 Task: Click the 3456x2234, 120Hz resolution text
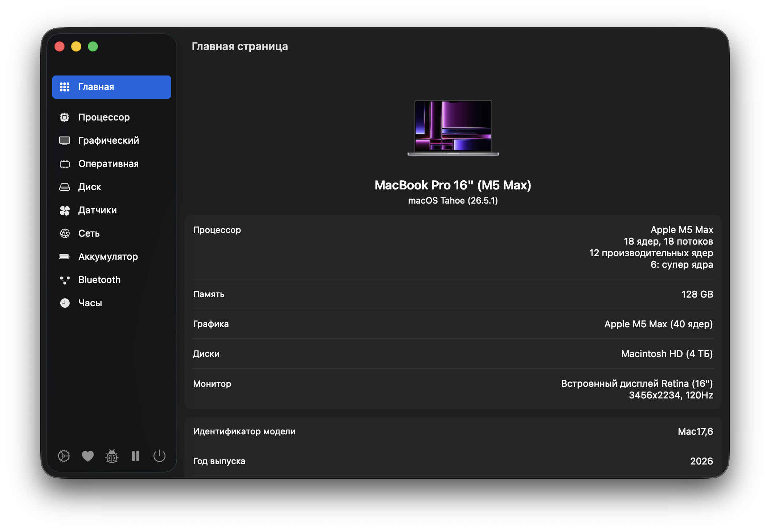[671, 395]
